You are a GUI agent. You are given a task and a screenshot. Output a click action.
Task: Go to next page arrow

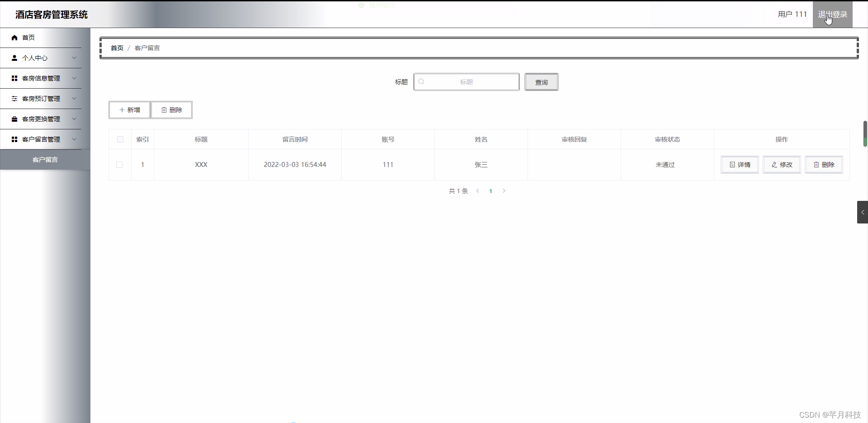tap(504, 191)
